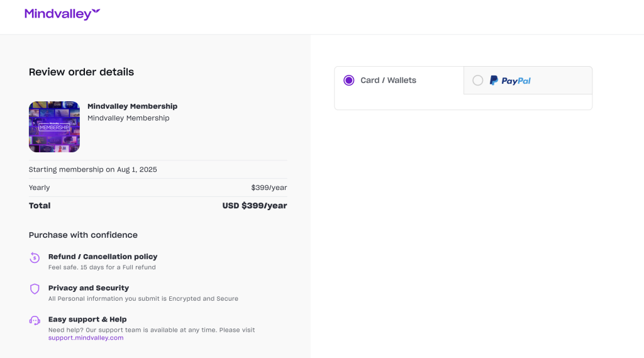Click the refund dollar arrow icon
Image resolution: width=644 pixels, height=358 pixels.
click(x=35, y=258)
